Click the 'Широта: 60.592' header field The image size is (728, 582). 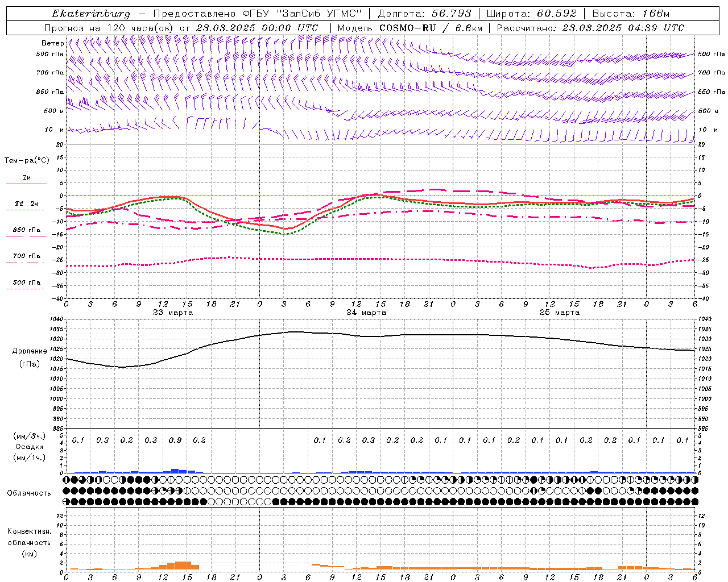pos(531,14)
